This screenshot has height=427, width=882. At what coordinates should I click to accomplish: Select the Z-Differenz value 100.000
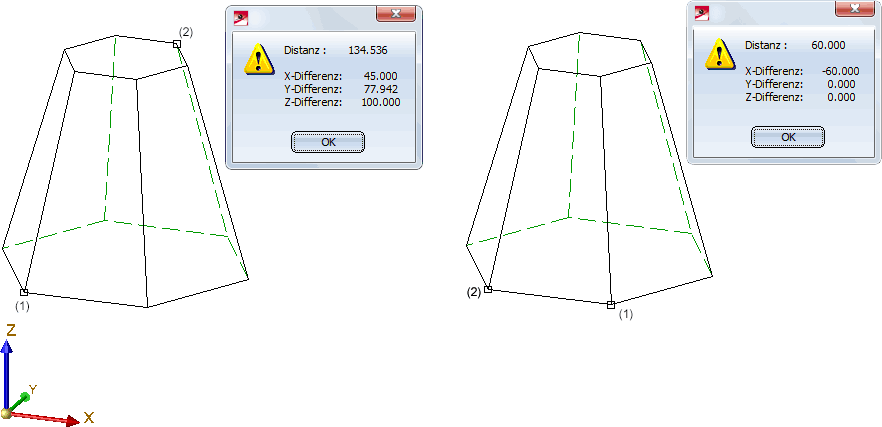click(381, 102)
